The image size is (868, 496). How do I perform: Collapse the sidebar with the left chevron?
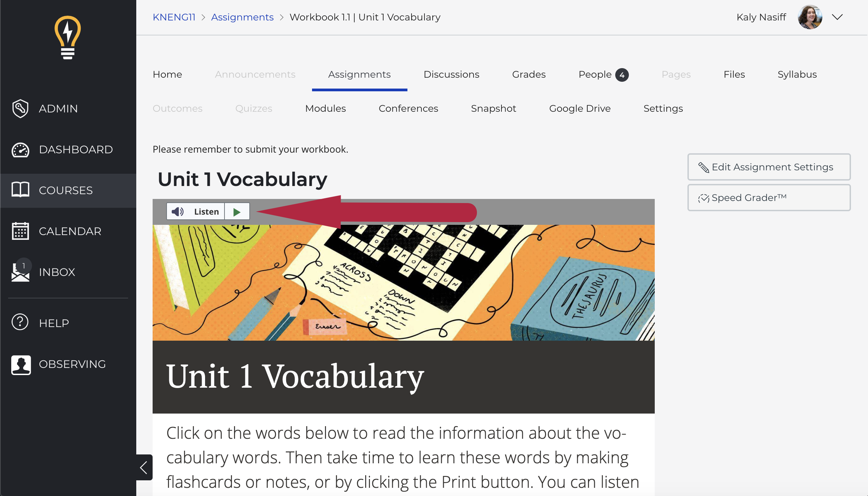(144, 467)
